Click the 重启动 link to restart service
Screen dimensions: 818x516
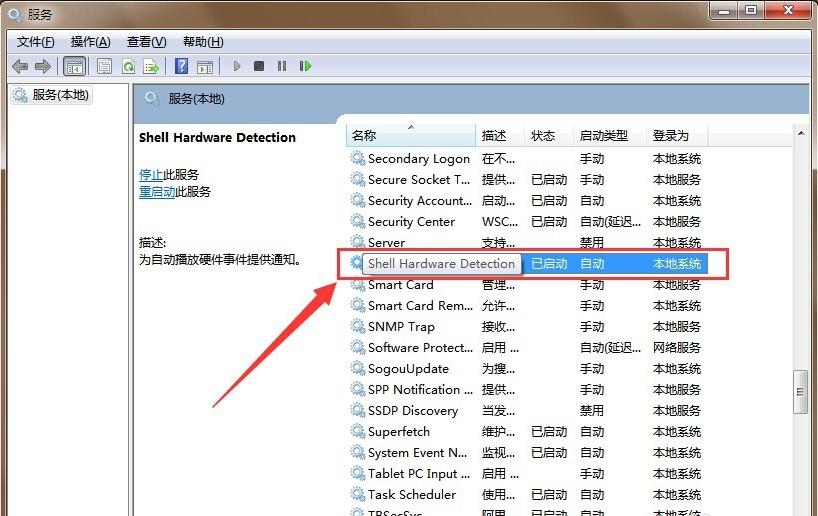(x=157, y=191)
